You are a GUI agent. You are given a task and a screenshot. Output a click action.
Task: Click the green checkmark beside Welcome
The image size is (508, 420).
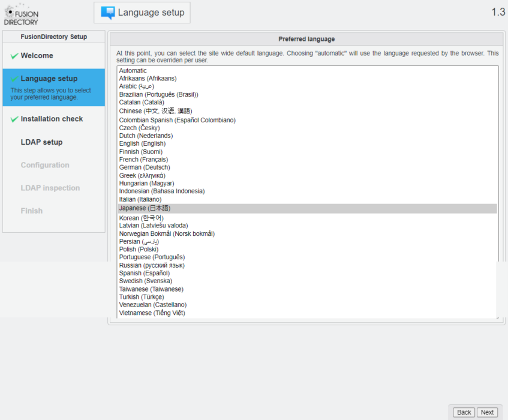coord(14,56)
